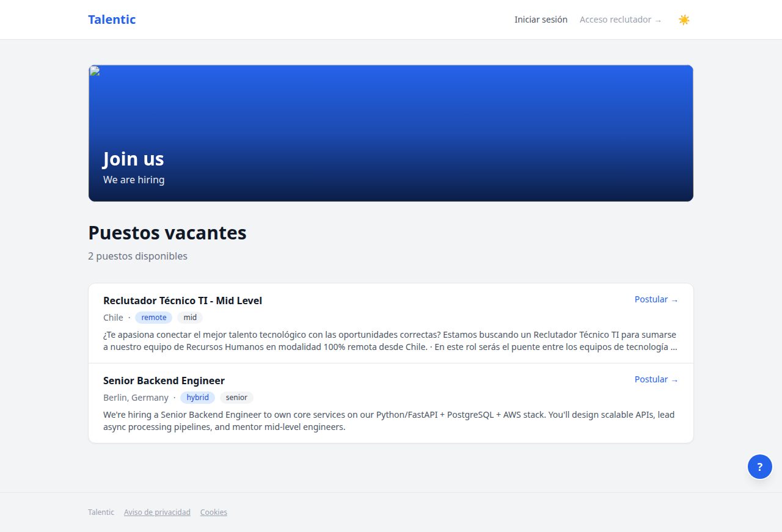This screenshot has width=782, height=532.
Task: Click the hybrid tag badge
Action: [197, 398]
